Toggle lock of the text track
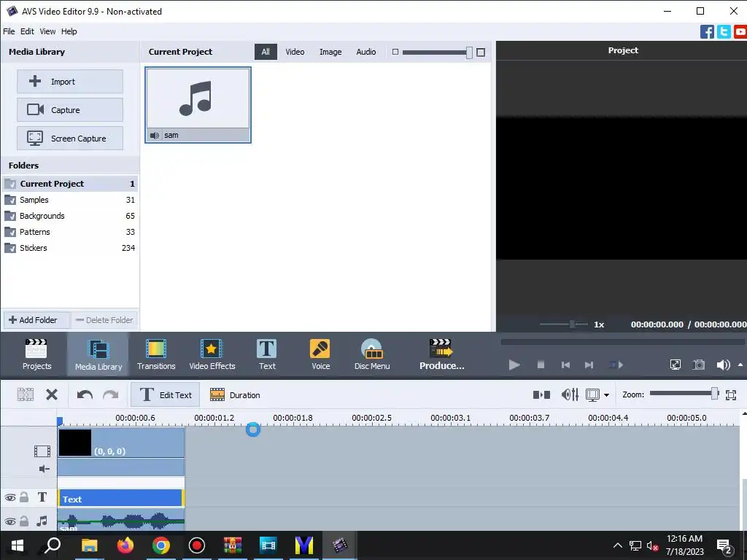The height and width of the screenshot is (560, 747). tap(24, 497)
